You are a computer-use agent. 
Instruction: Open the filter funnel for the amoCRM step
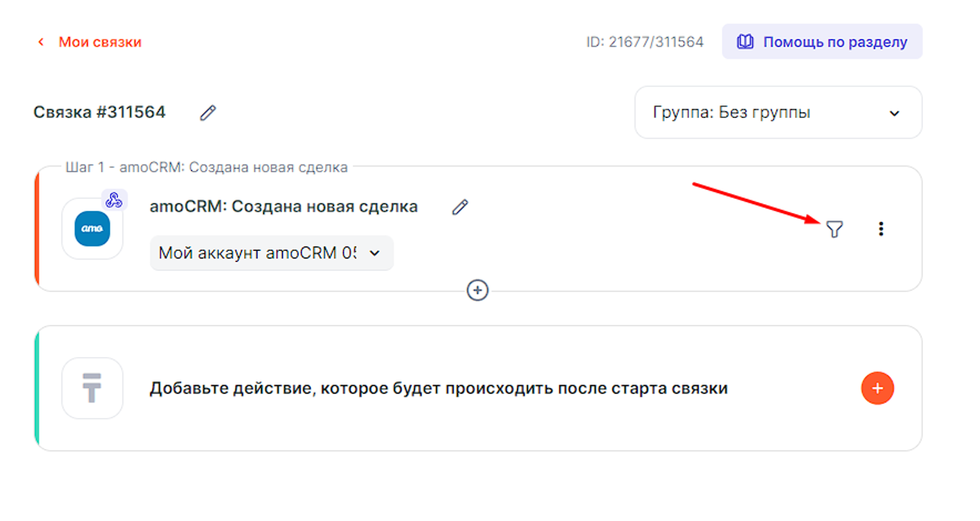(x=834, y=229)
